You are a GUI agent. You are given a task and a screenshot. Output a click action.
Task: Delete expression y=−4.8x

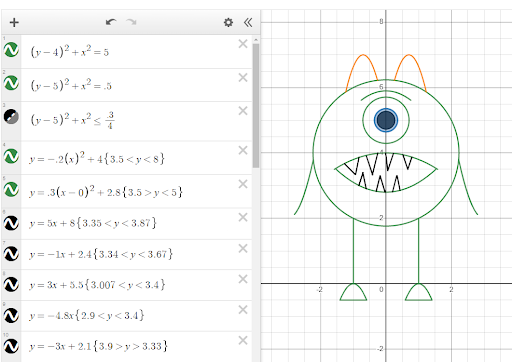pyautogui.click(x=243, y=310)
